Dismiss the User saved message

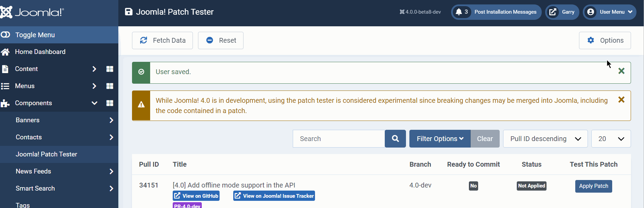(x=621, y=71)
